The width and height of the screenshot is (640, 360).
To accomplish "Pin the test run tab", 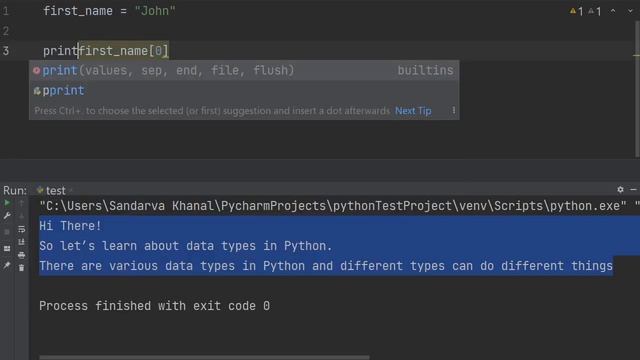I will click(x=7, y=266).
